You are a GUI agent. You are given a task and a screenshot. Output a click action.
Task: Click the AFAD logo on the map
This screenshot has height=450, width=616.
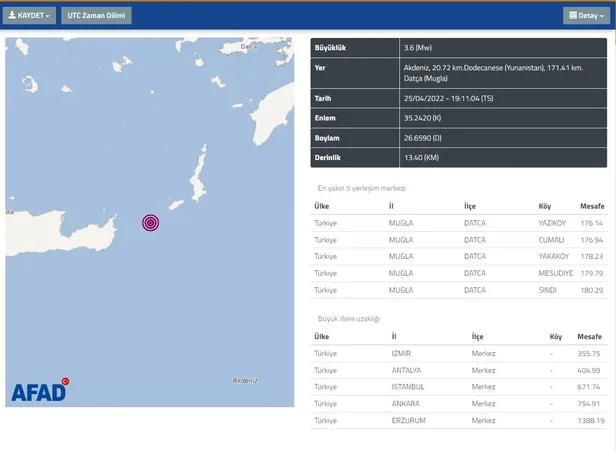(x=40, y=391)
